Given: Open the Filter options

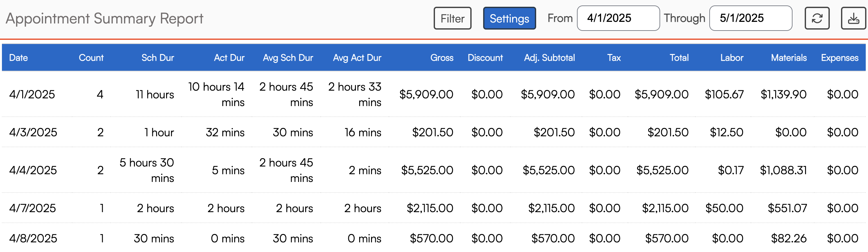Looking at the screenshot, I should point(452,18).
